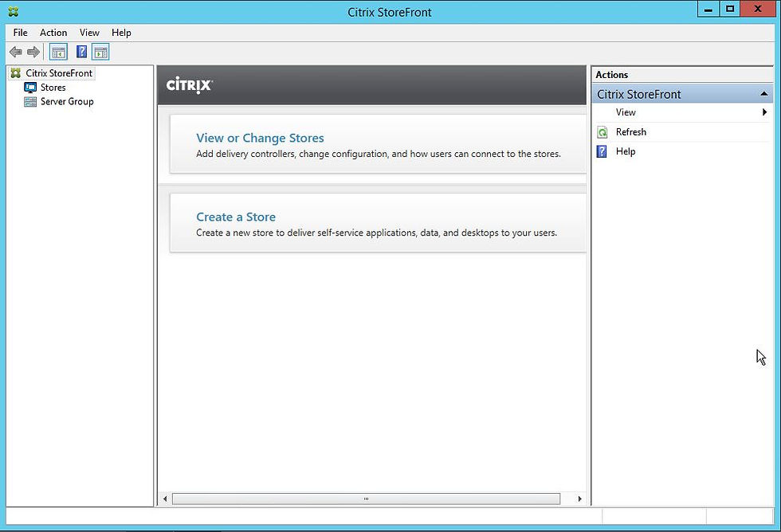
Task: Open the File menu
Action: coord(21,33)
